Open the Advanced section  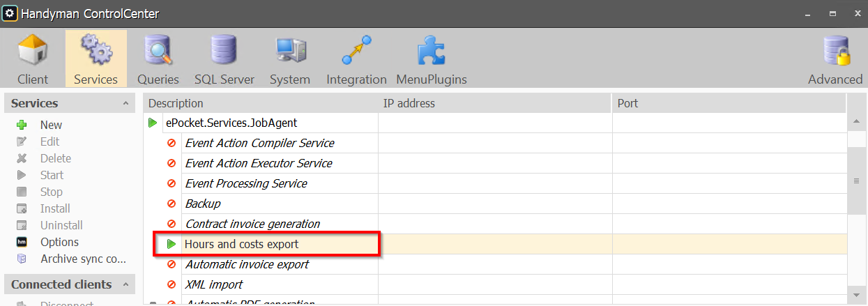pyautogui.click(x=835, y=59)
